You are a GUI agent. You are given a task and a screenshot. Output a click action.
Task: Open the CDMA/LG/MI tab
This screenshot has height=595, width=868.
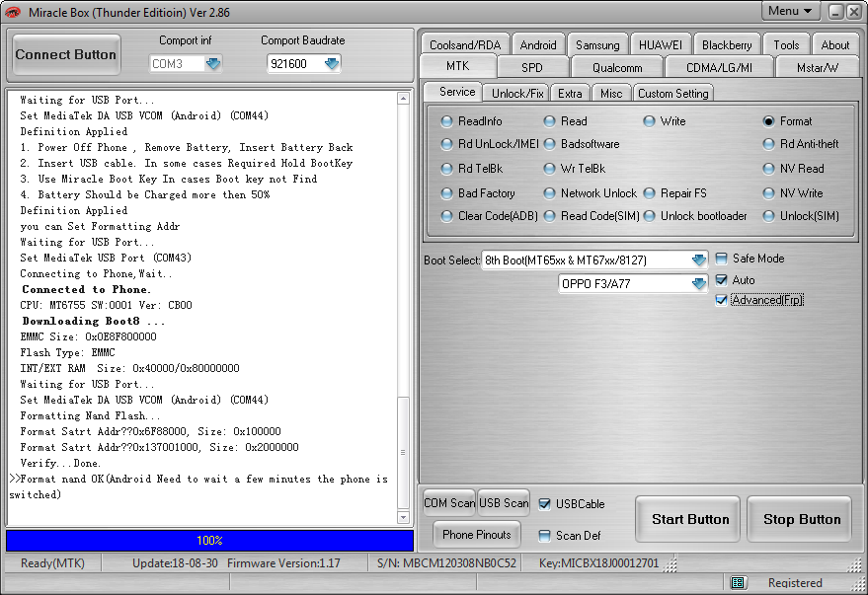tap(719, 67)
